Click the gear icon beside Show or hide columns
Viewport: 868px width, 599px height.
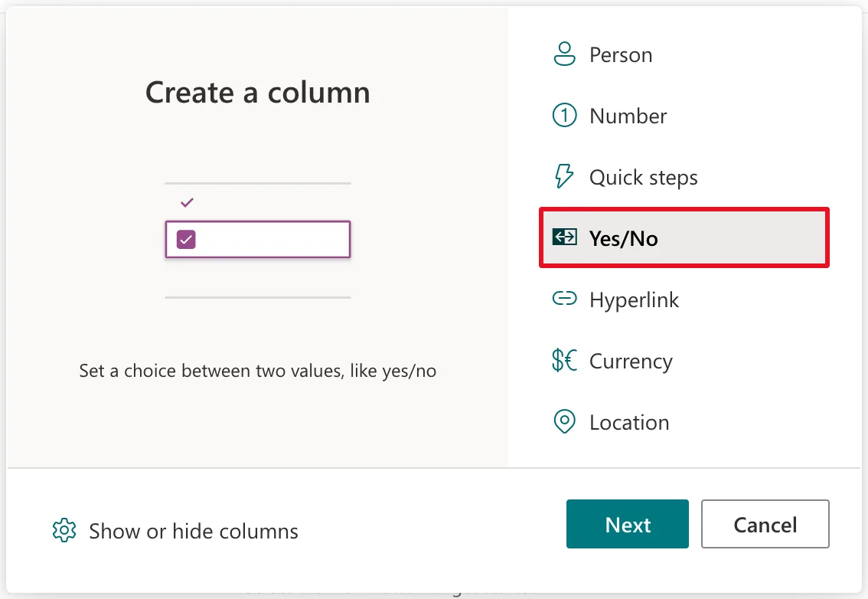pyautogui.click(x=64, y=530)
